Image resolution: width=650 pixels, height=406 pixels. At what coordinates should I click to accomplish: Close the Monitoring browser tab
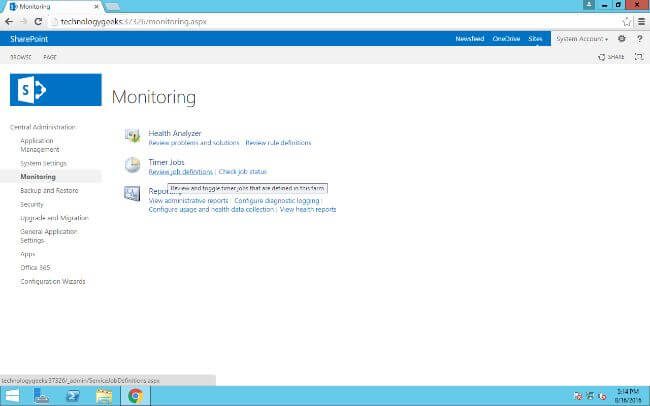(x=96, y=7)
